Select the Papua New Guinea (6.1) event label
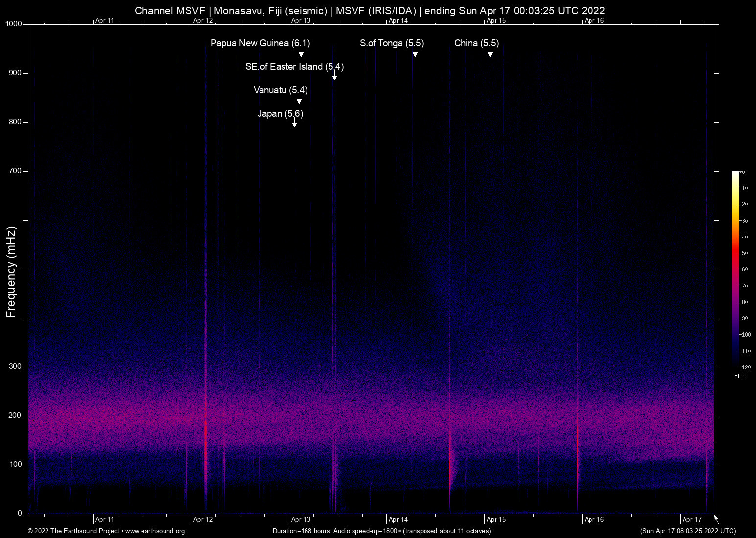Image resolution: width=756 pixels, height=538 pixels. (x=260, y=43)
